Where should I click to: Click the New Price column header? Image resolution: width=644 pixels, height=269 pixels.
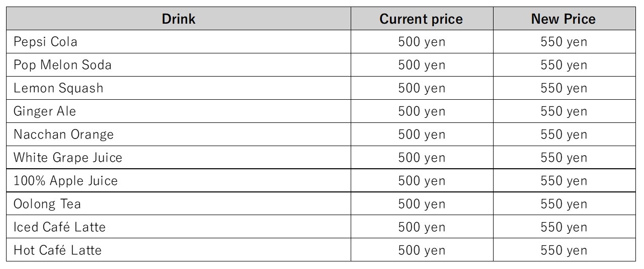click(563, 19)
